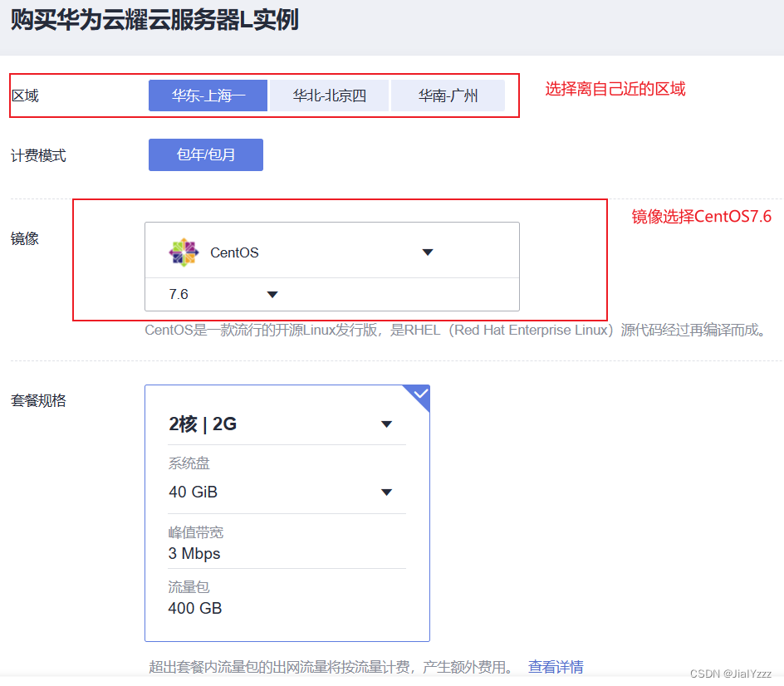Click the CentOS description text
Screen dimensions: 784x686
455,330
